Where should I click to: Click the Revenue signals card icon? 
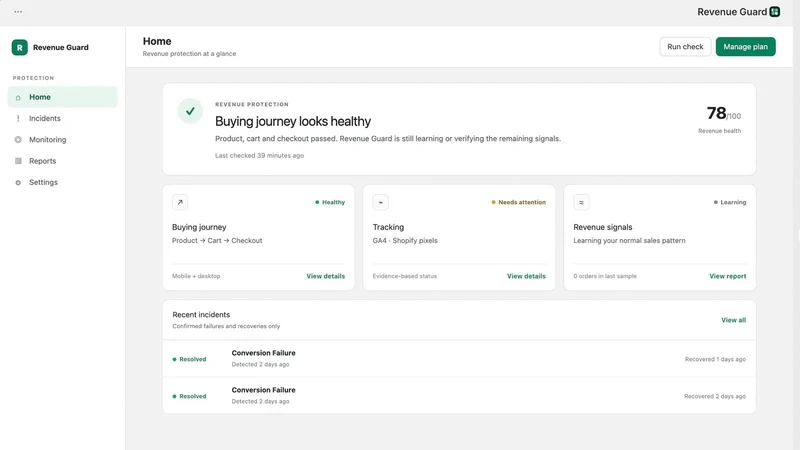point(581,202)
